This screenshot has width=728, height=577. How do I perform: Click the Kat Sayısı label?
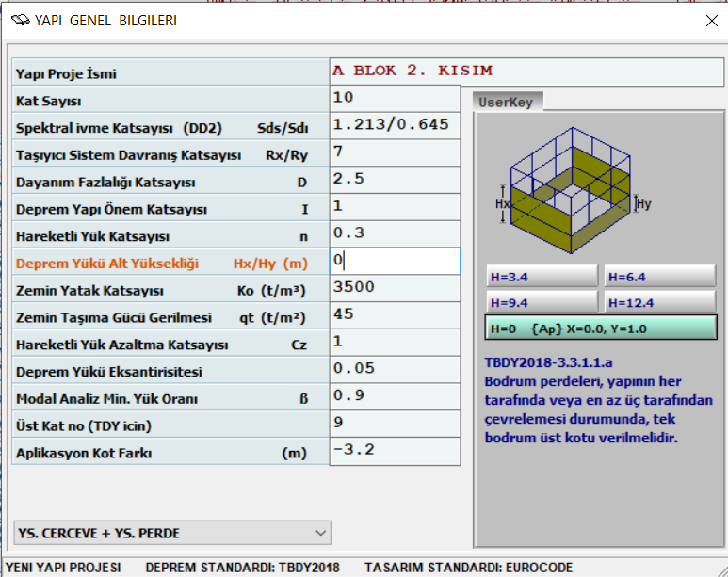48,101
